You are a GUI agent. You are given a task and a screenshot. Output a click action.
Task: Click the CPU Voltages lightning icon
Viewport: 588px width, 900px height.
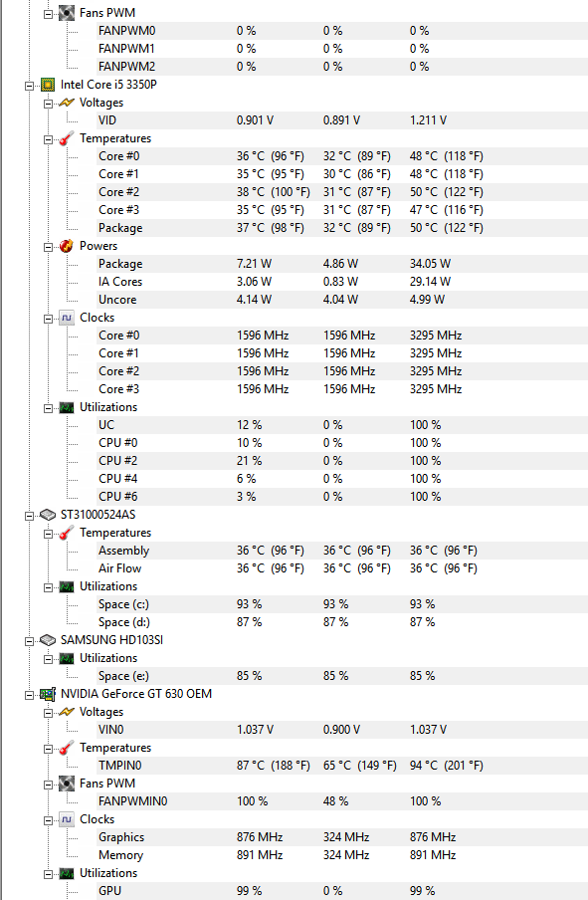tap(67, 103)
